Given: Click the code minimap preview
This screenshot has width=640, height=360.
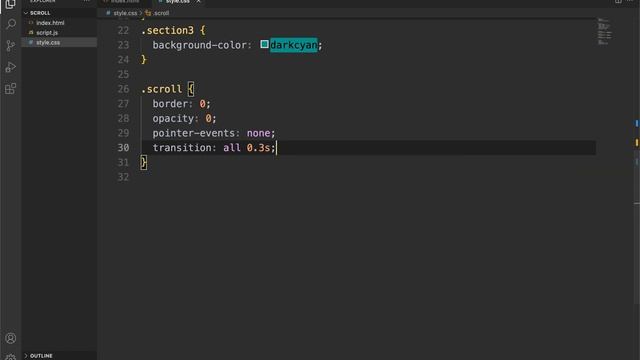Looking at the screenshot, I should [x=604, y=31].
